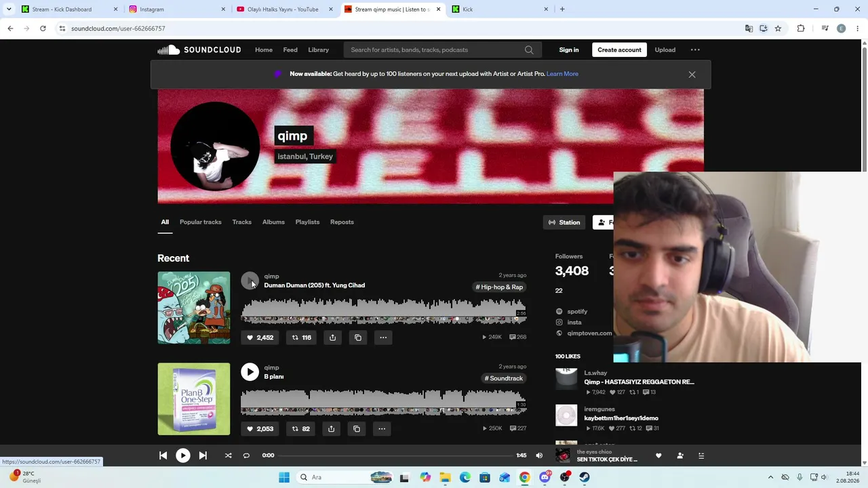
Task: Repost Duman Duman (205) showing 116 reposts
Action: [x=301, y=338]
